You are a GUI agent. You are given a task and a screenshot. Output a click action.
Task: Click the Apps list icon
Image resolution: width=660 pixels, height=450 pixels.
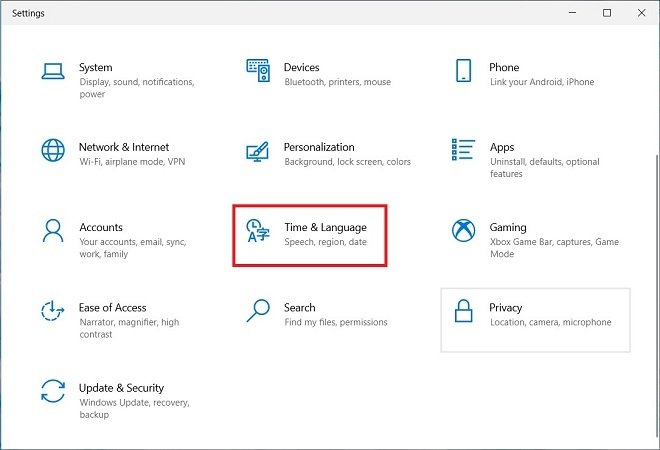(463, 149)
